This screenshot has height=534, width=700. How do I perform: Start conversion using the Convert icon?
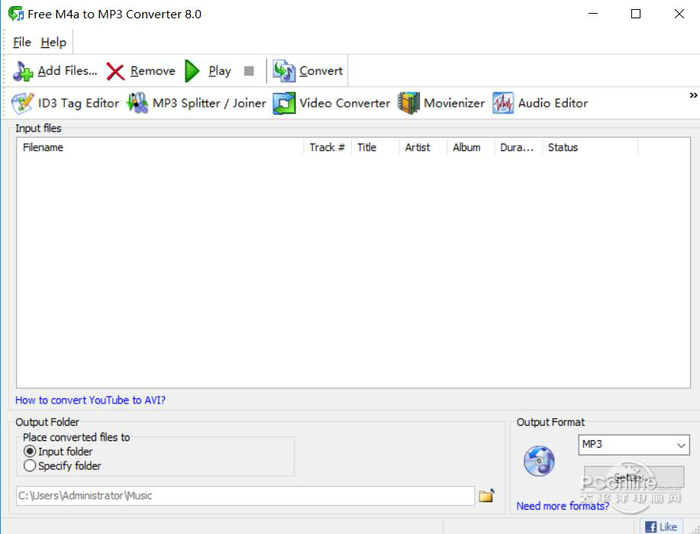tap(308, 71)
